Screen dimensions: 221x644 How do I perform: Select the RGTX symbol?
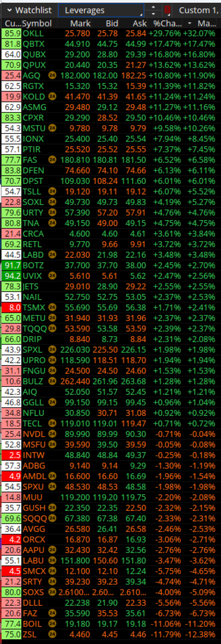click(33, 86)
